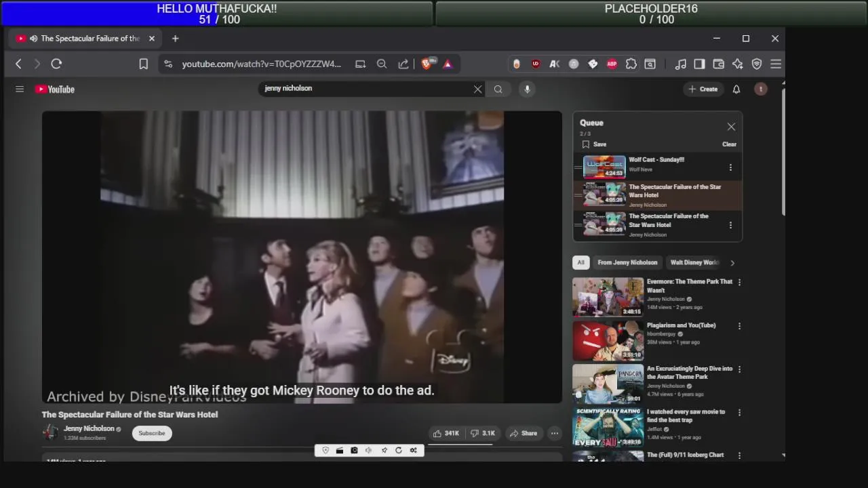Mute the tab via its speaker icon
This screenshot has width=868, height=488.
click(33, 39)
